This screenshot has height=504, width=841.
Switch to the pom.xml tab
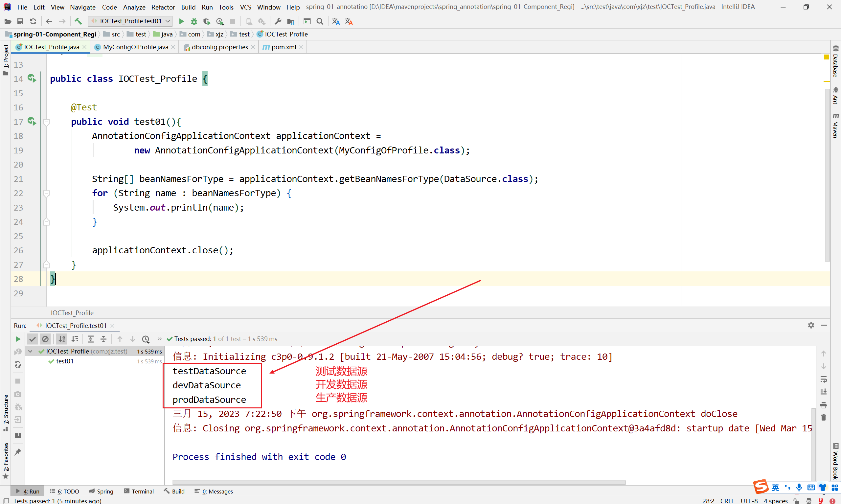(283, 47)
